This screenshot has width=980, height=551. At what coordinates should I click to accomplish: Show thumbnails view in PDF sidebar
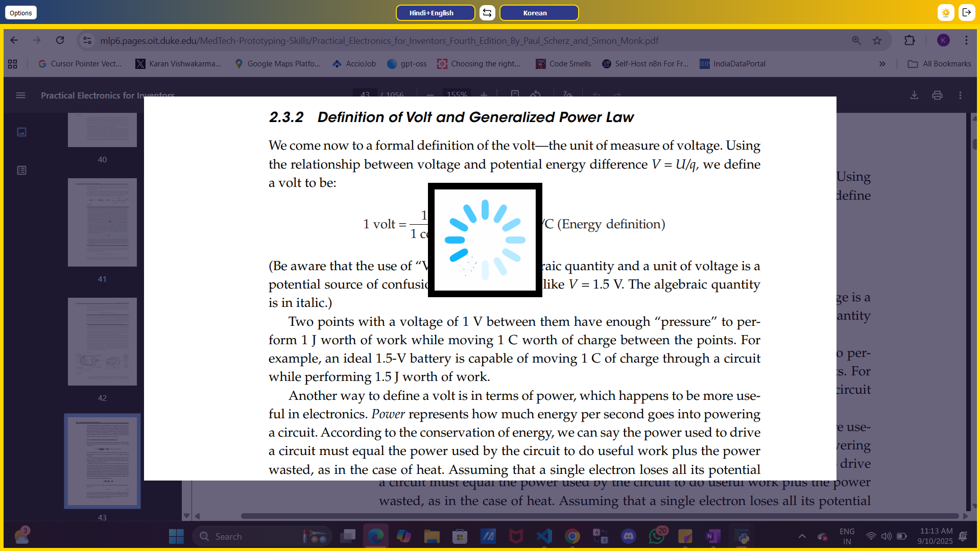[21, 132]
